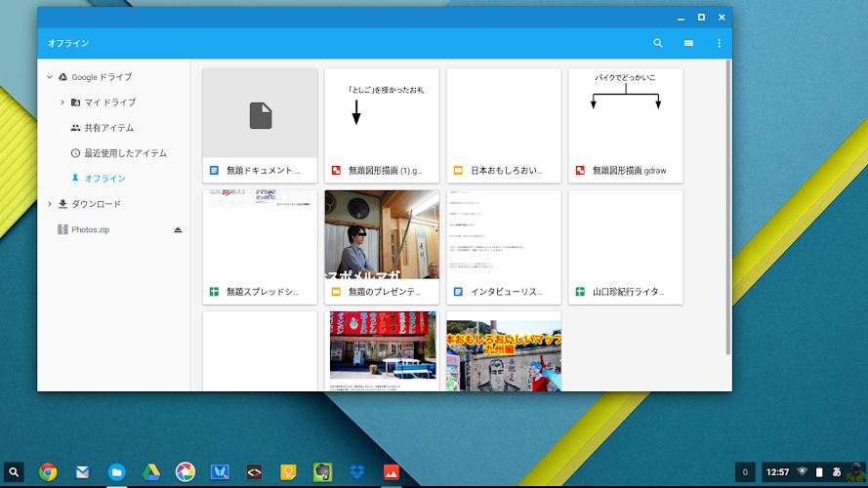Open the launcher search button on shelf

tap(14, 472)
